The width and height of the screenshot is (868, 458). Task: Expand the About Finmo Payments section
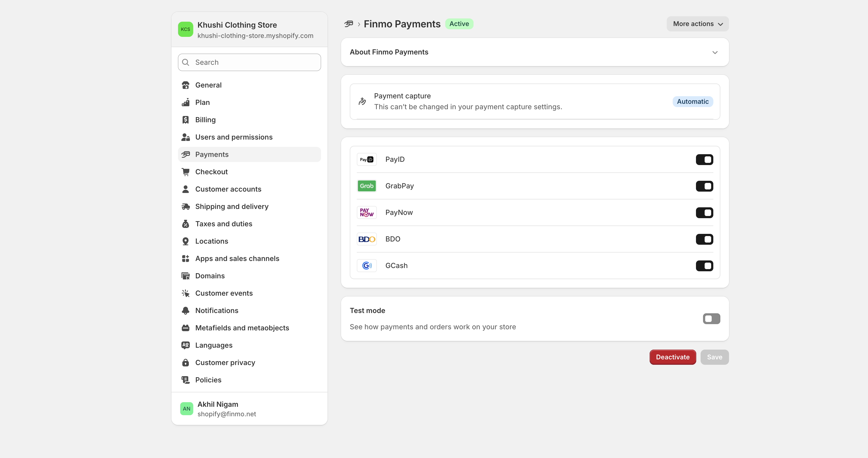click(535, 52)
